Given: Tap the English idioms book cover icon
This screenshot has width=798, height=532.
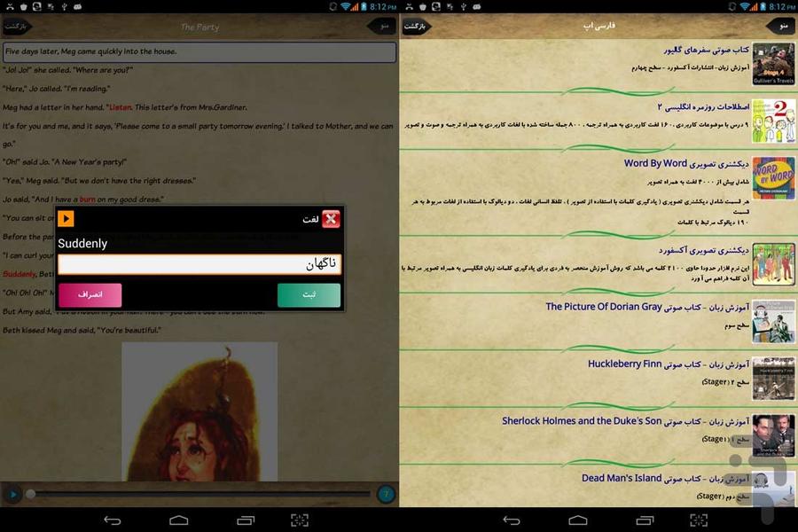Looking at the screenshot, I should (773, 119).
